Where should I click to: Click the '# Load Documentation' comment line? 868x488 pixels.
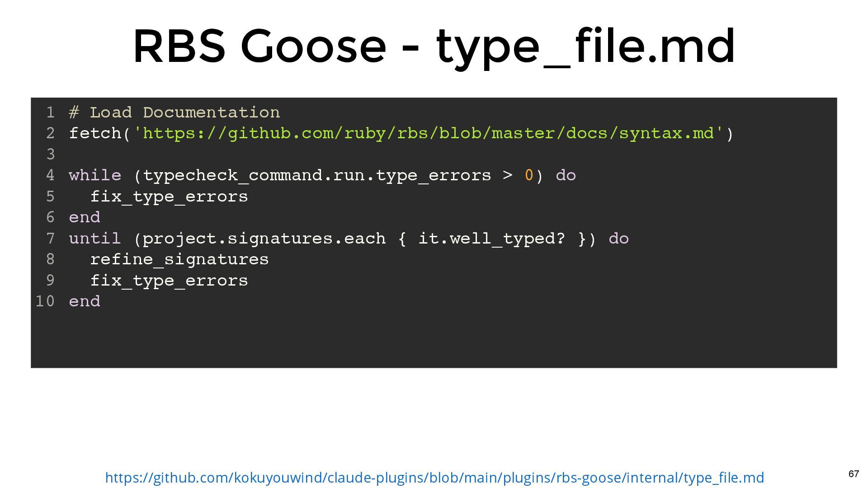(x=175, y=113)
